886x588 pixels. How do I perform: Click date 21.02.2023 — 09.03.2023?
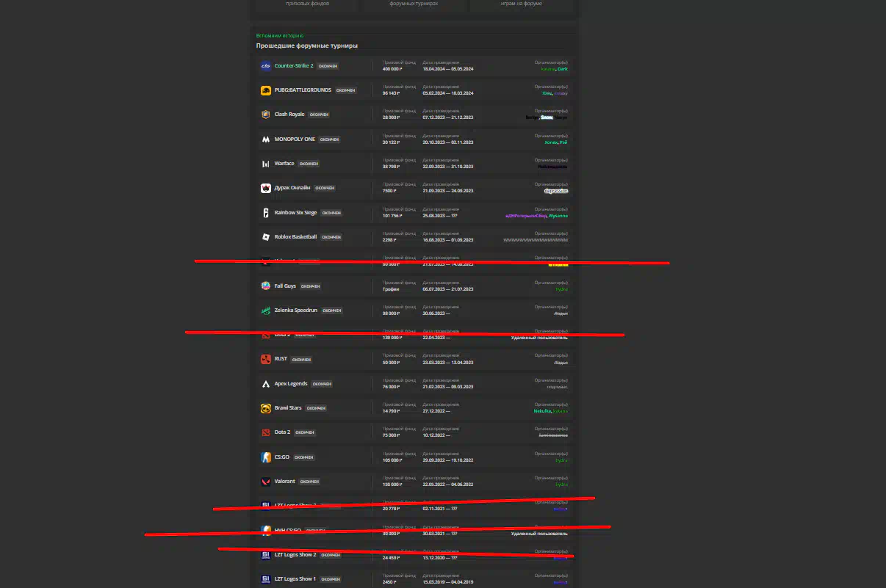pyautogui.click(x=448, y=387)
